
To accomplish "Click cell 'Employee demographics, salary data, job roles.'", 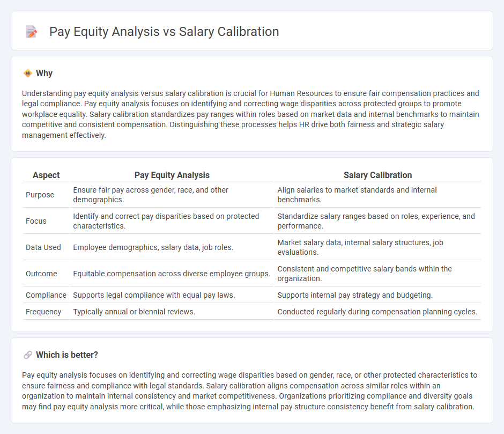I will coord(172,247).
